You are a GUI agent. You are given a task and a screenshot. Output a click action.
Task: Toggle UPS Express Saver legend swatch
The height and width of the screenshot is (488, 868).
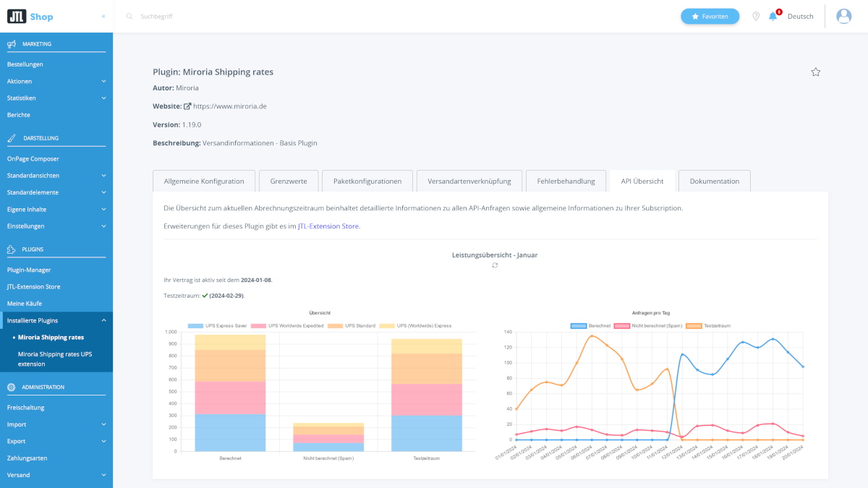(197, 325)
